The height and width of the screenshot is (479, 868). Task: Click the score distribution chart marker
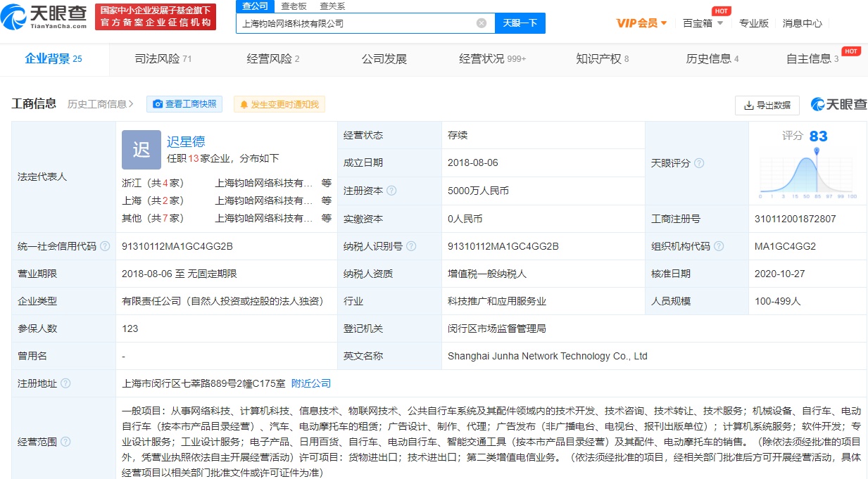coord(817,151)
